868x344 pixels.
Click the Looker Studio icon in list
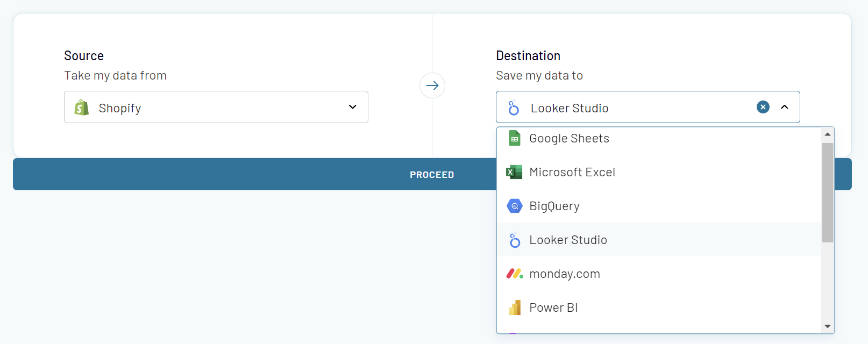[515, 240]
